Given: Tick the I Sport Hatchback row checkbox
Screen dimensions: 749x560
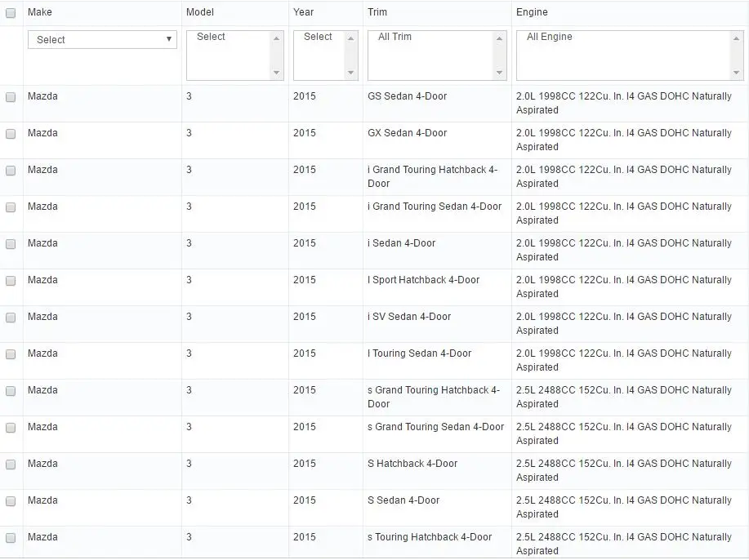Looking at the screenshot, I should click(11, 281).
